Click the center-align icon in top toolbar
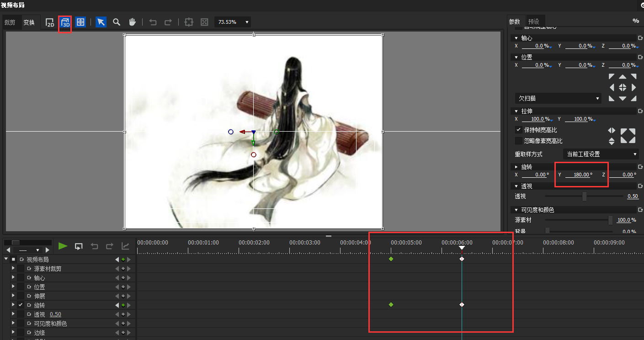 (x=189, y=22)
